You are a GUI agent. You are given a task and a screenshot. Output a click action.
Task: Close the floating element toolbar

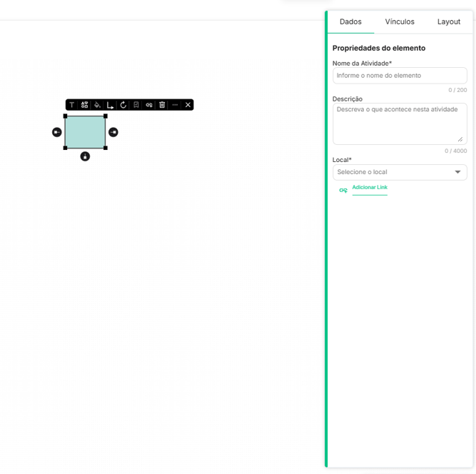[188, 105]
